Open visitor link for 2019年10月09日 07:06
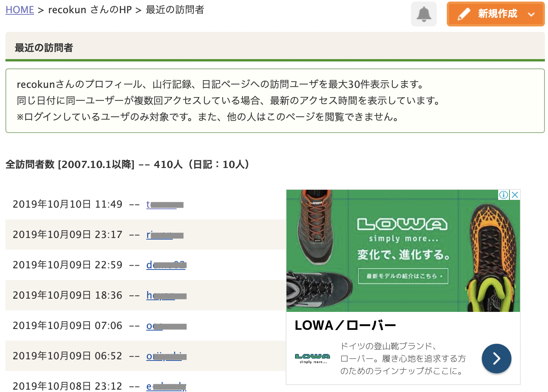Screen dimensions: 548x392 (x=166, y=326)
